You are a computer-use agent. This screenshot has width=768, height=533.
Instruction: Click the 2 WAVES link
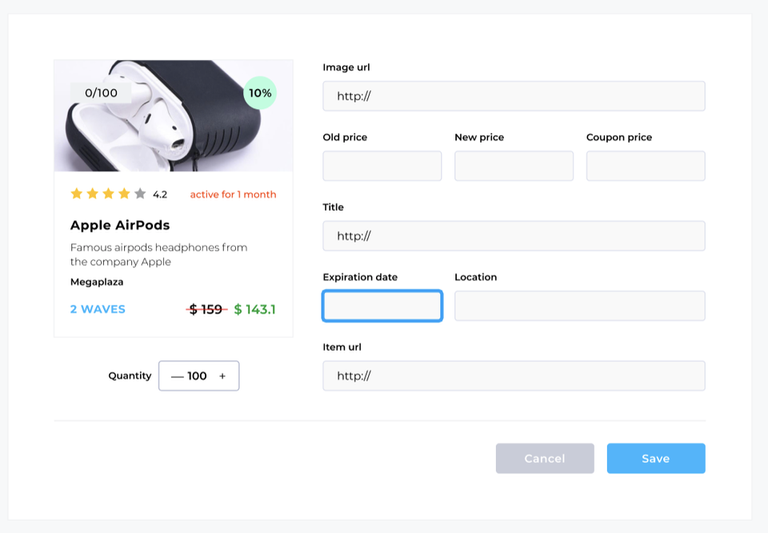(98, 309)
